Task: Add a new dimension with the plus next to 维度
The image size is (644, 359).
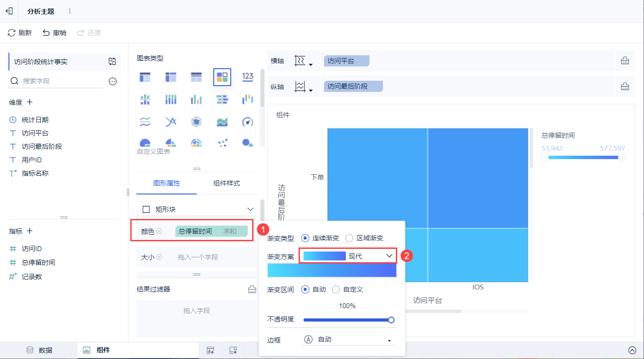Action: [x=30, y=102]
